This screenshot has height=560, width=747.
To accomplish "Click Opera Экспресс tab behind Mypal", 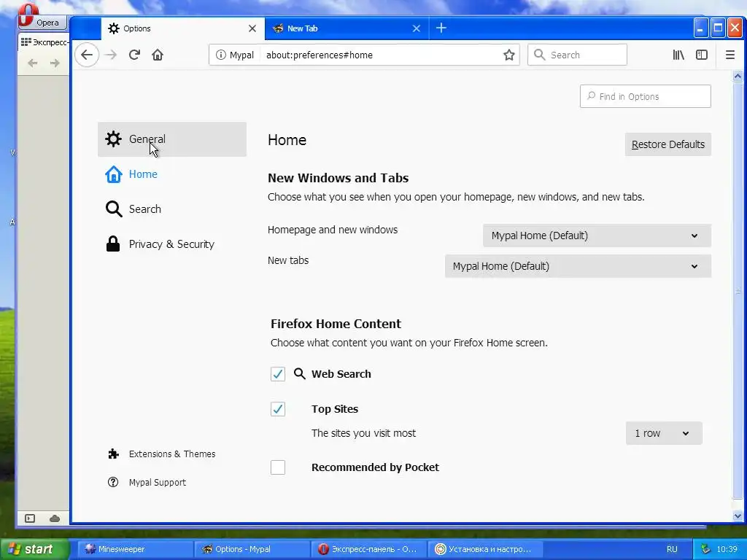I will (x=44, y=42).
